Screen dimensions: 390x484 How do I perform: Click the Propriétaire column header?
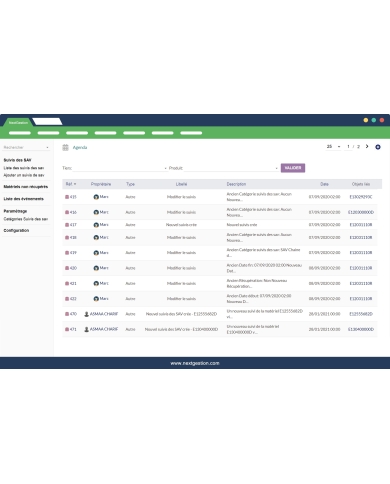[101, 184]
